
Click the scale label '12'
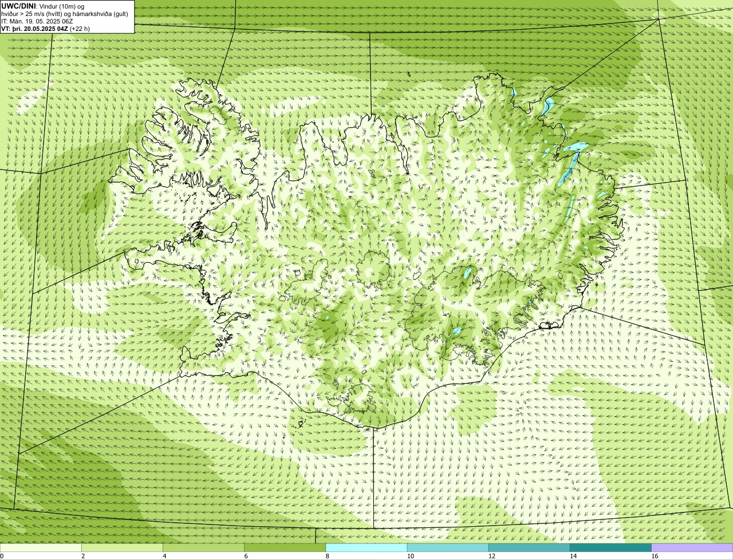(492, 556)
